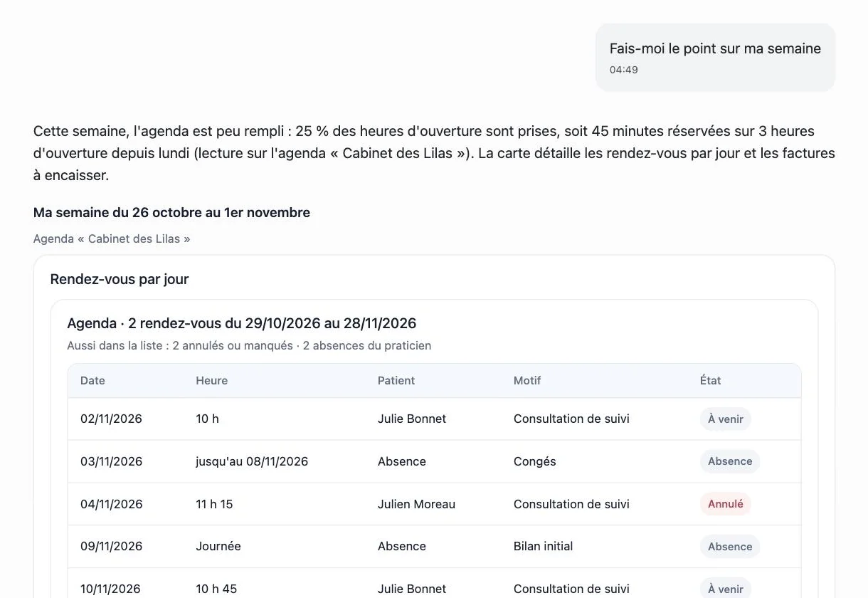Click the "jusqu'au 08/11/2026" cell
868x598 pixels.
(252, 461)
